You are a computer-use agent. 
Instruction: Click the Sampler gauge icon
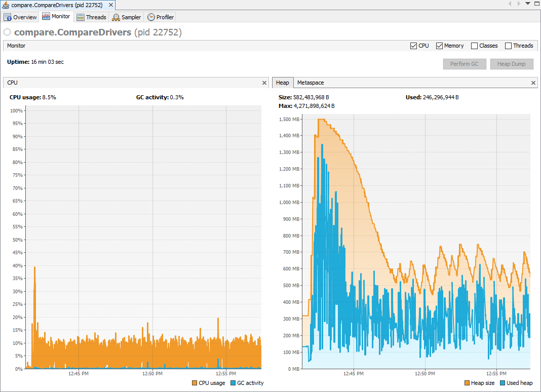coord(115,17)
